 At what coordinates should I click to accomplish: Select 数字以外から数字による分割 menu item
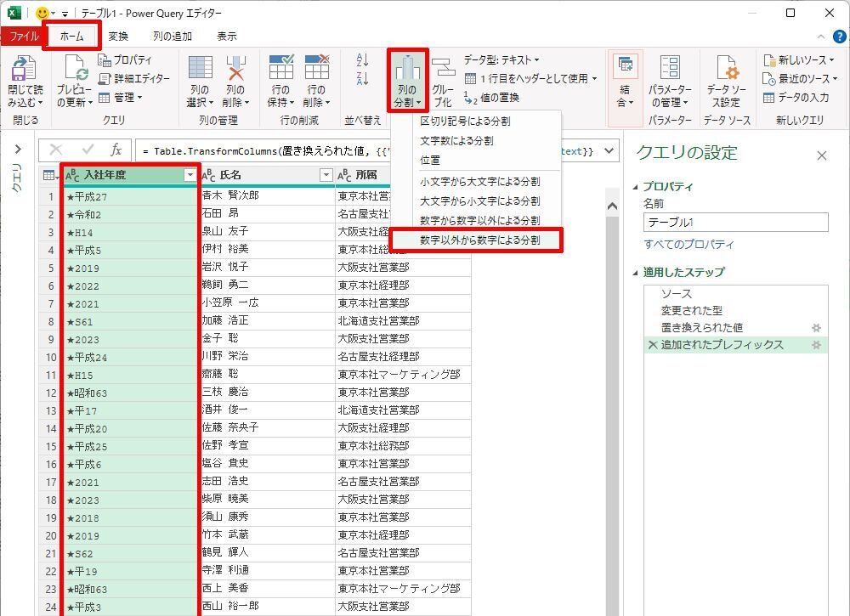(x=479, y=240)
